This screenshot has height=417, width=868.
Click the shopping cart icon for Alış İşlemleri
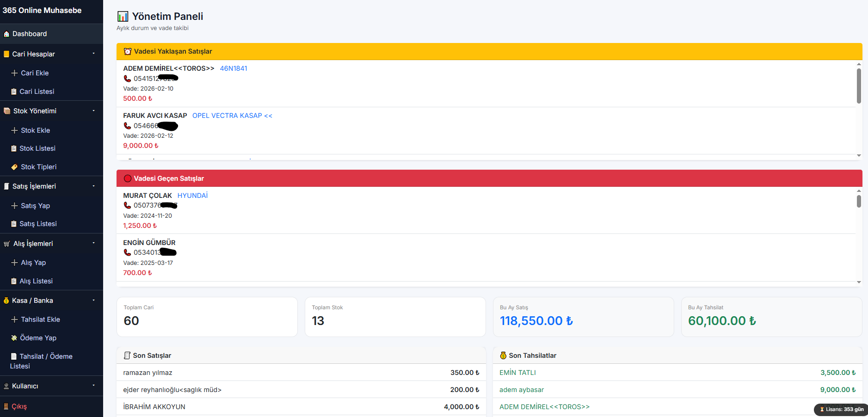click(6, 244)
